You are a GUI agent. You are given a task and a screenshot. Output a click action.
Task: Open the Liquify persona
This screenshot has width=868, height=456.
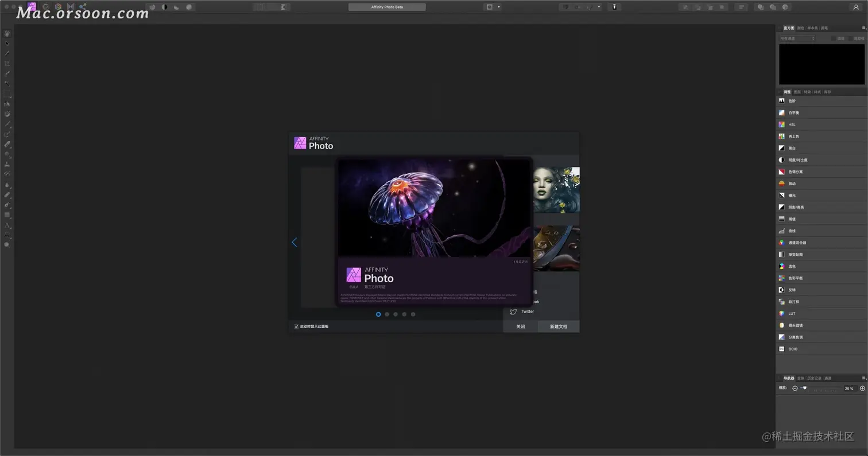tap(45, 7)
